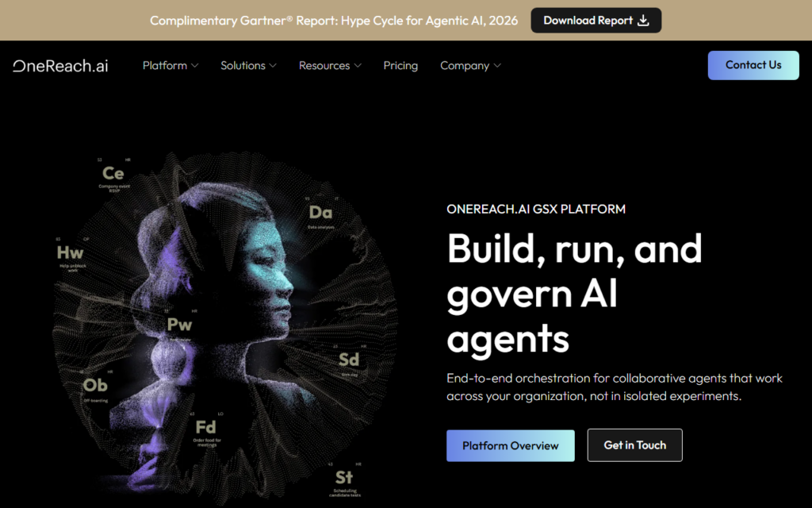Select the St Scheduling candidate tests element
Screen dimensions: 812x508
[x=345, y=480]
